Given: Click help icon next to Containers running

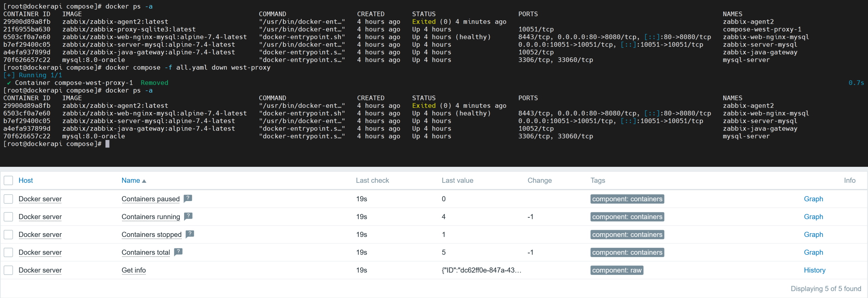Looking at the screenshot, I should click(188, 216).
